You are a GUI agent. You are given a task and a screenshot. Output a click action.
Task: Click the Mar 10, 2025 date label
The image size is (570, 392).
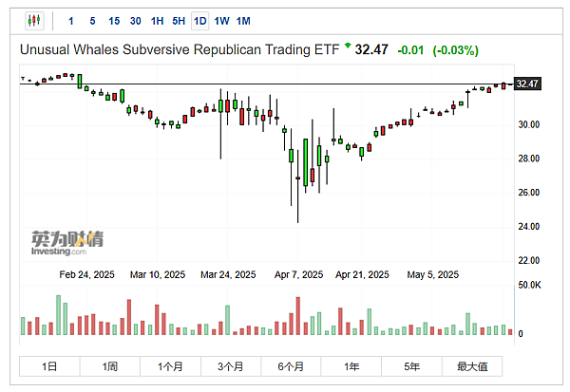158,274
